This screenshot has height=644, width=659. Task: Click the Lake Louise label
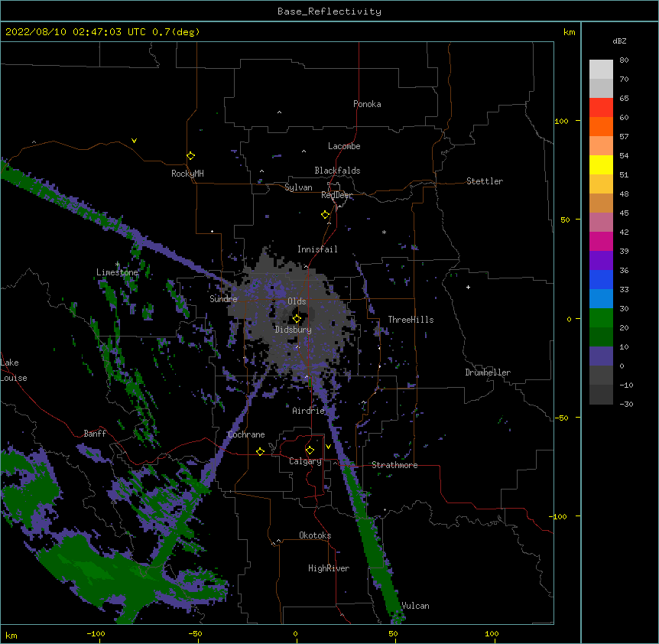[14, 370]
